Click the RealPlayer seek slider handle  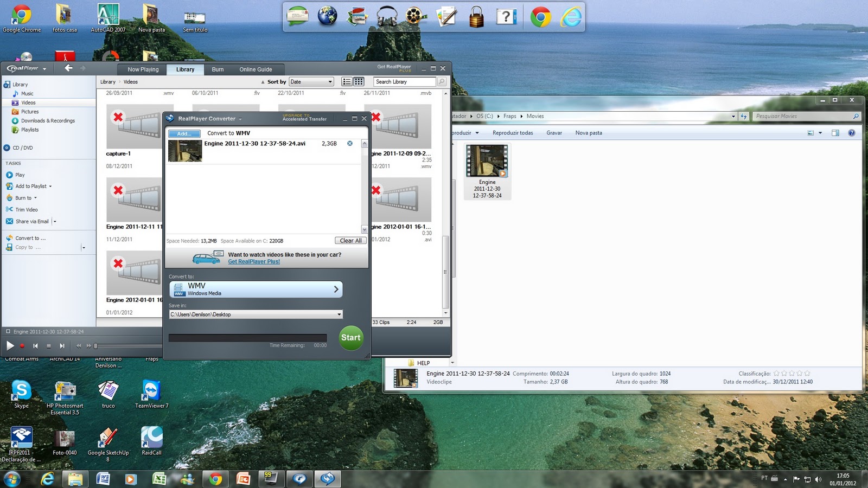(95, 346)
